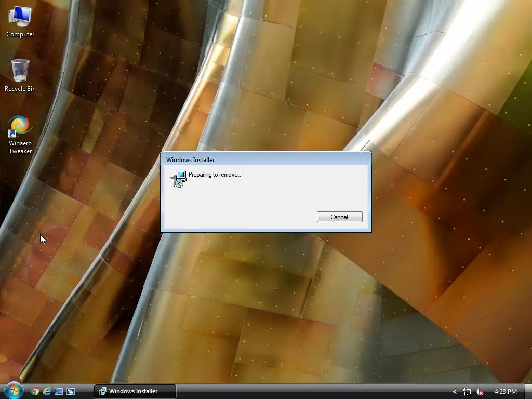Click the Windows Installer dialog title bar
The image size is (532, 399).
[266, 159]
